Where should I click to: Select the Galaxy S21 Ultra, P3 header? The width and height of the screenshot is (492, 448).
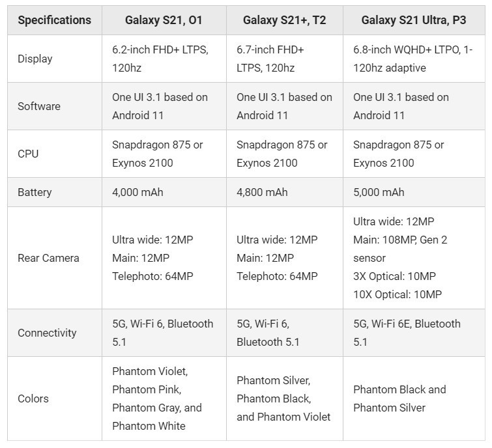413,20
